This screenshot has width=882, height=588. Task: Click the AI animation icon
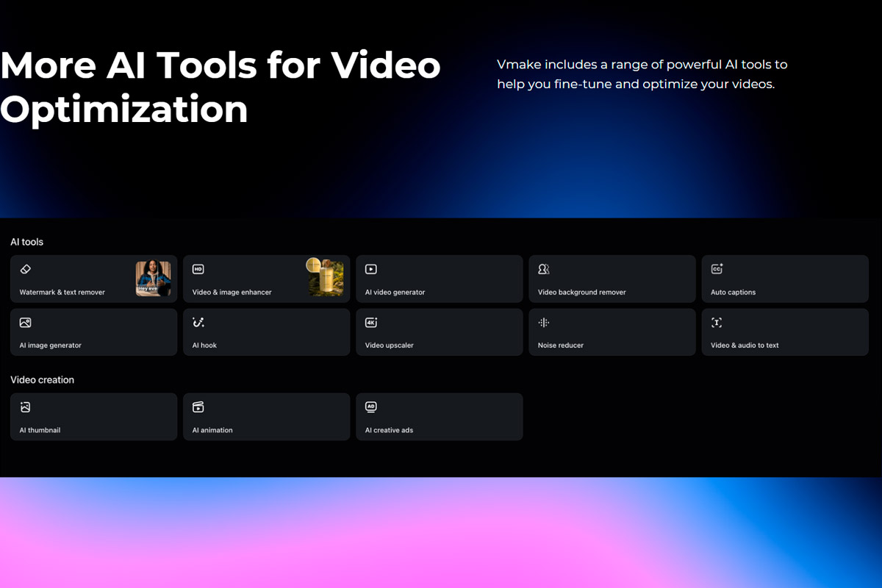pos(198,407)
